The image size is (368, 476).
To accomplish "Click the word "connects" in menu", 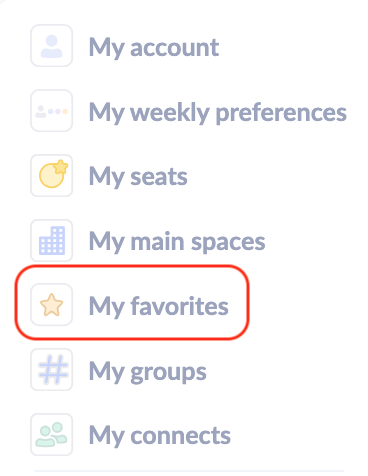I will (x=180, y=436).
